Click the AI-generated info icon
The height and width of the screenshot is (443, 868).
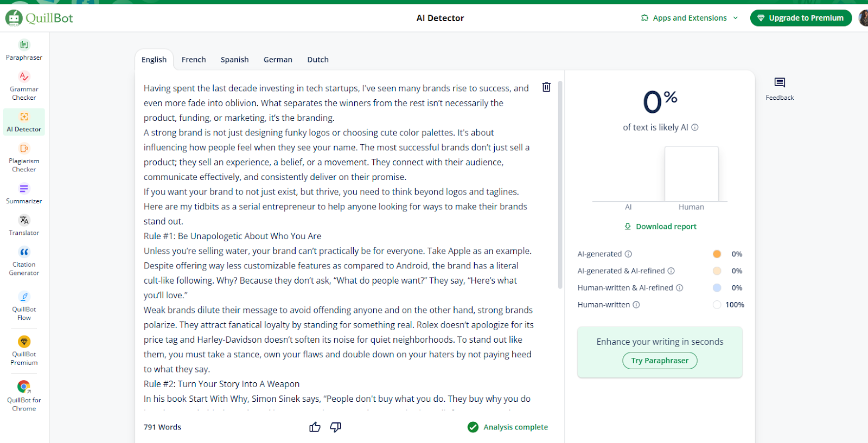click(x=628, y=254)
